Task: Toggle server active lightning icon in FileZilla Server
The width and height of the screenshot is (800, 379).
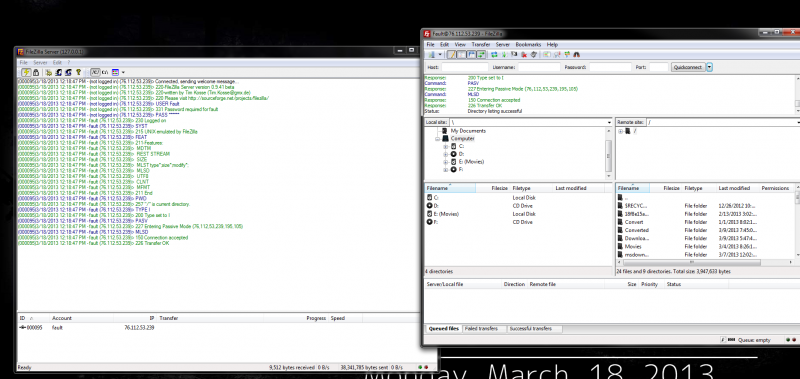Action: pyautogui.click(x=26, y=72)
